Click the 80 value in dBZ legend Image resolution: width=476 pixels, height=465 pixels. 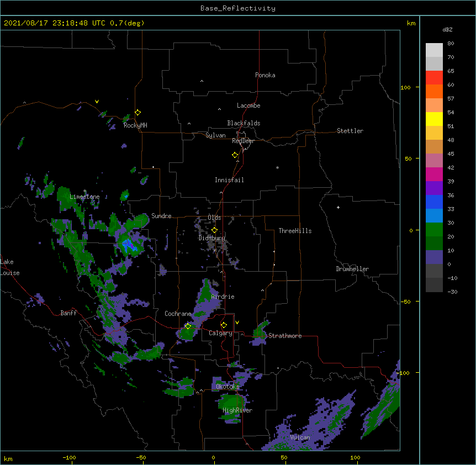(451, 44)
